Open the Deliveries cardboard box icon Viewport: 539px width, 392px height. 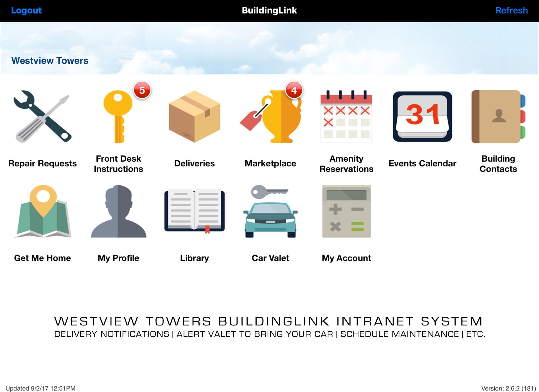coord(194,116)
